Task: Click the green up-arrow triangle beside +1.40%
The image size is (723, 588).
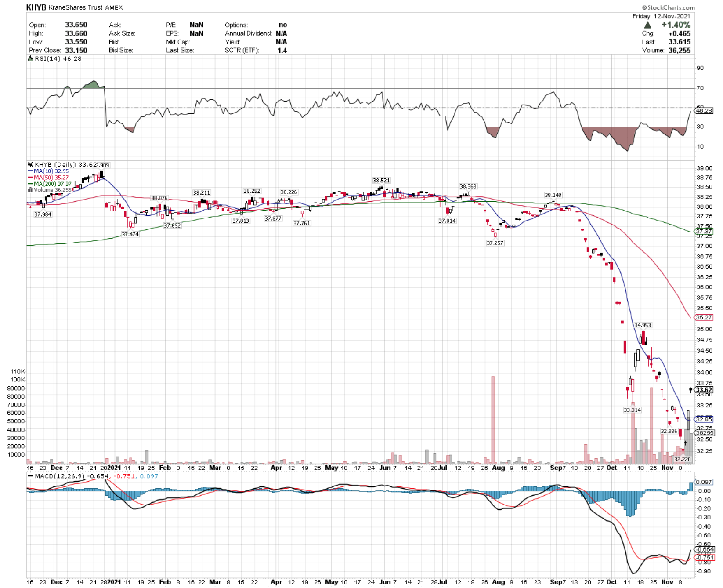Action: point(647,25)
